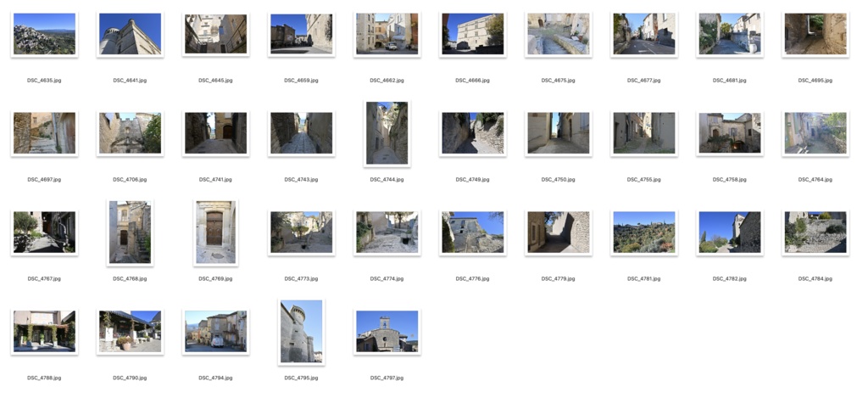Select the wooden door photo DSC_4769.jpg
Image resolution: width=868 pixels, height=420 pixels.
216,232
